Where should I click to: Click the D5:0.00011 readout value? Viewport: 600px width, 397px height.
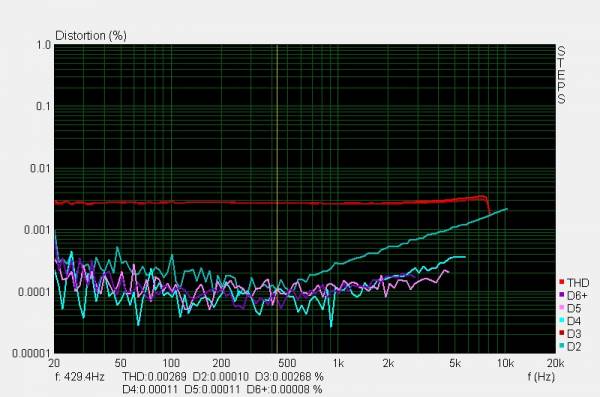click(x=212, y=390)
